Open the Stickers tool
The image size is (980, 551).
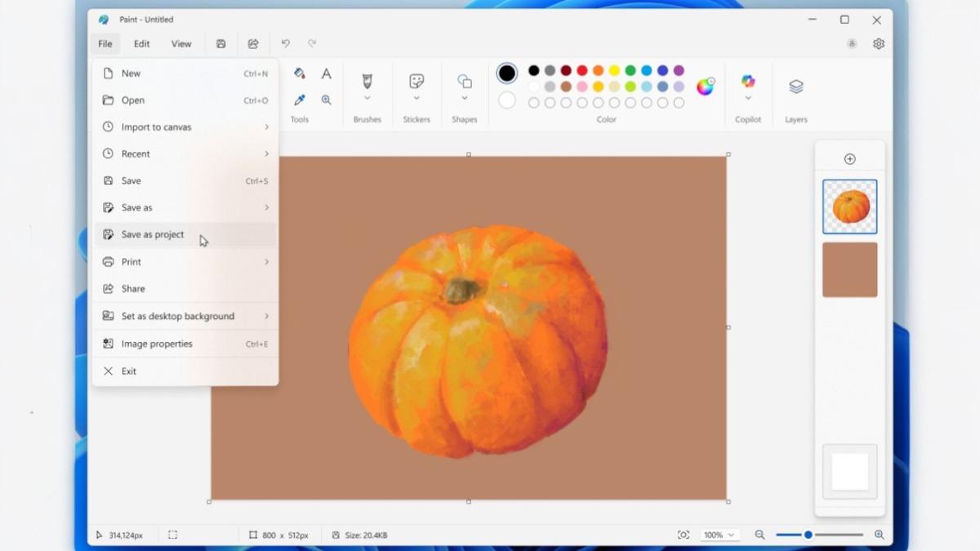[416, 82]
